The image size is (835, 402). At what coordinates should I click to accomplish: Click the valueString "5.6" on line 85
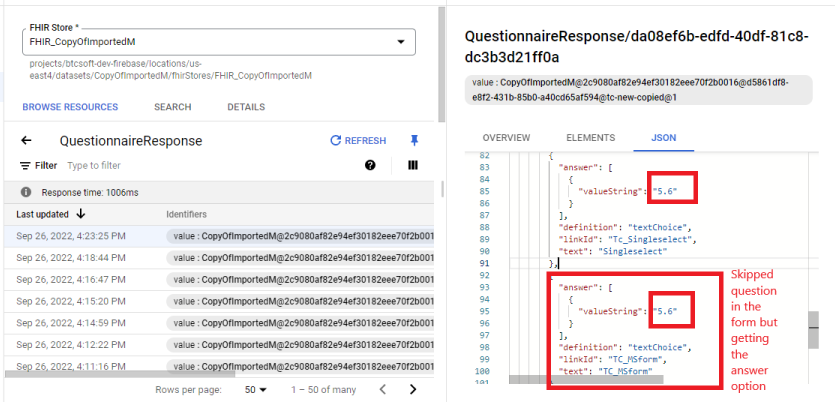click(x=665, y=191)
